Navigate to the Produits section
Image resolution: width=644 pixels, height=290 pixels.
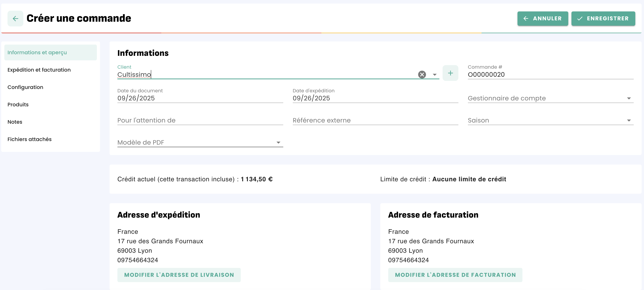(18, 105)
